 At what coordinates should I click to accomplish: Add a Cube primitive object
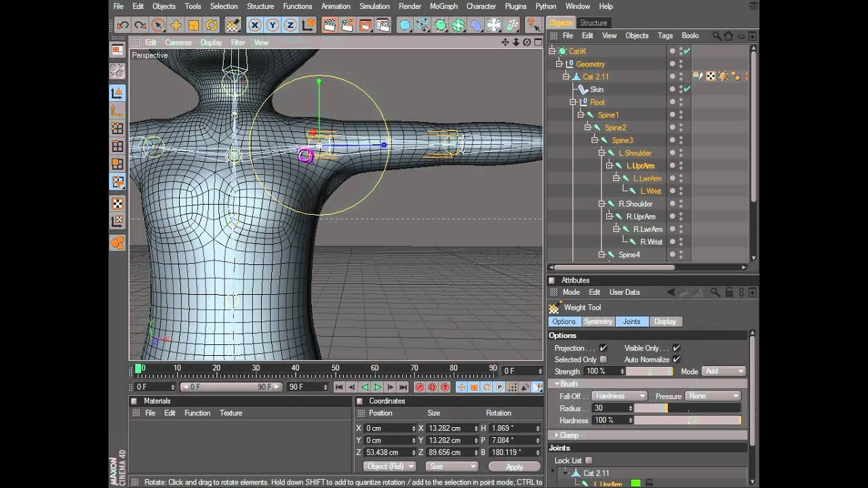[x=405, y=25]
